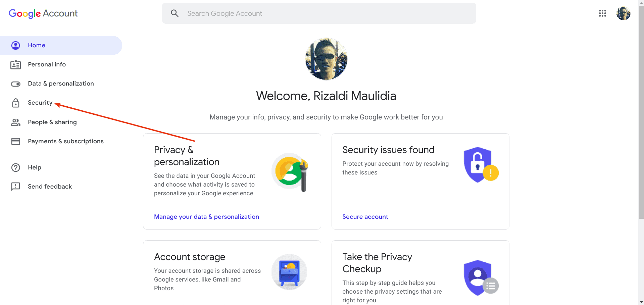The image size is (644, 305).
Task: Click the Privacy & personalization illustration
Action: (290, 172)
